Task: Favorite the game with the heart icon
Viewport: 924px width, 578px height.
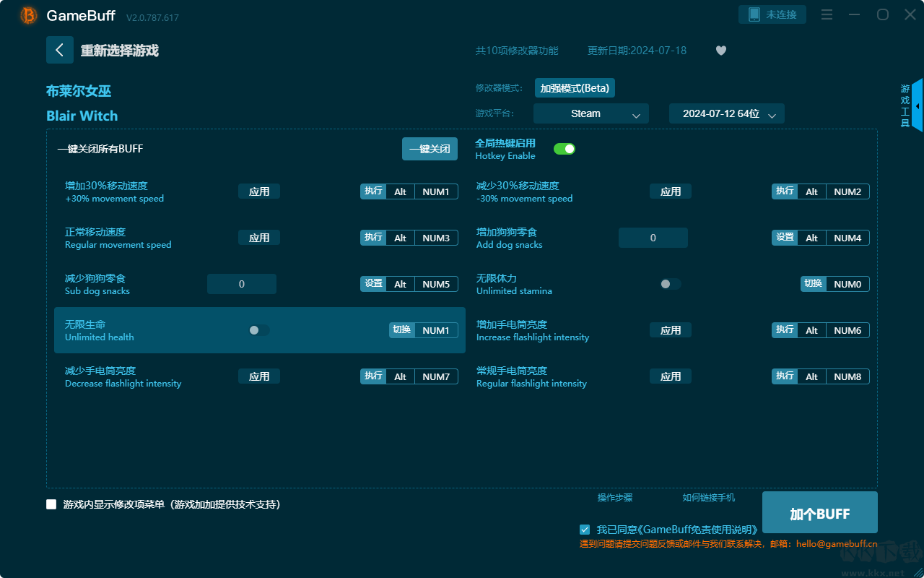Action: point(721,51)
